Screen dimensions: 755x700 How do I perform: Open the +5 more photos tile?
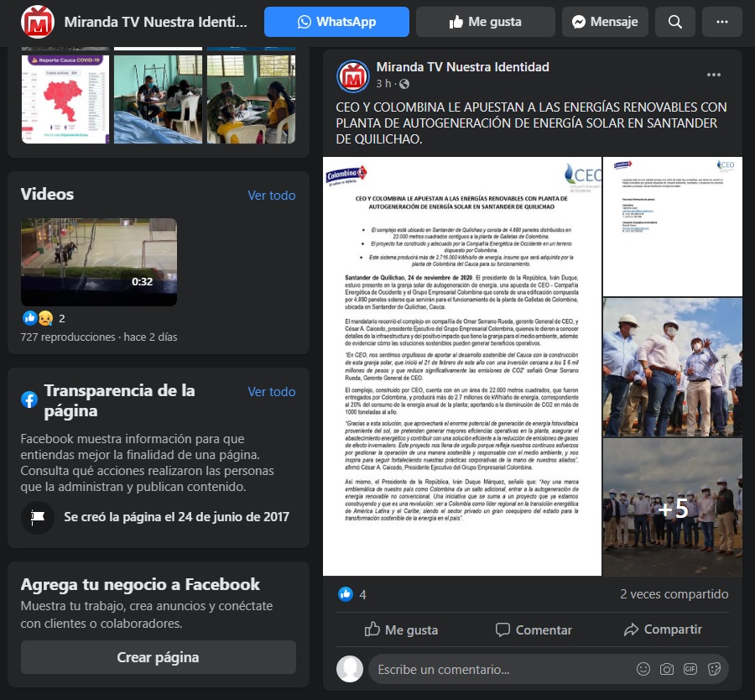pos(673,507)
